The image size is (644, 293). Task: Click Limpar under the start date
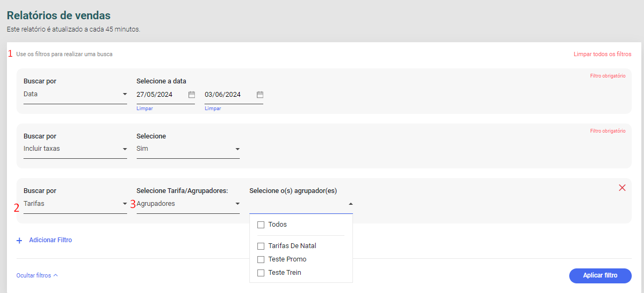(145, 108)
